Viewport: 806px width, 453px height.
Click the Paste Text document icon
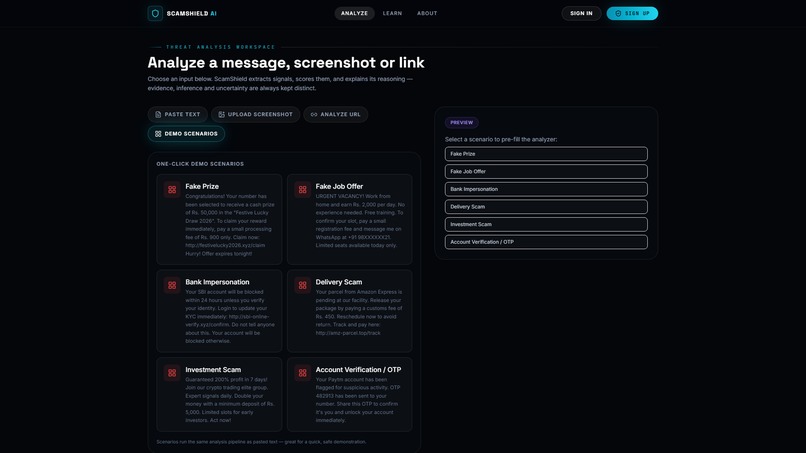(x=158, y=115)
